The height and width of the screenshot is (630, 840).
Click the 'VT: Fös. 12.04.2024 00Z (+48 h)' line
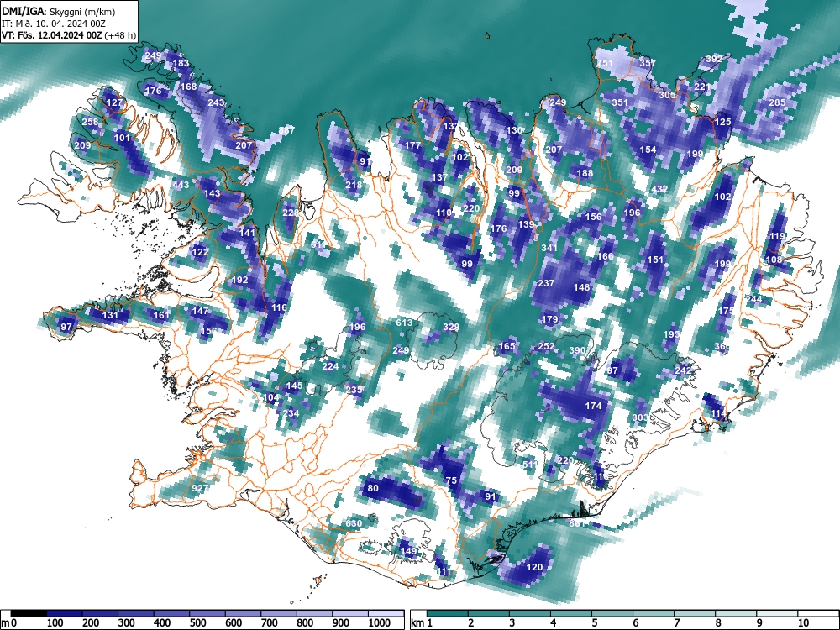[x=69, y=35]
